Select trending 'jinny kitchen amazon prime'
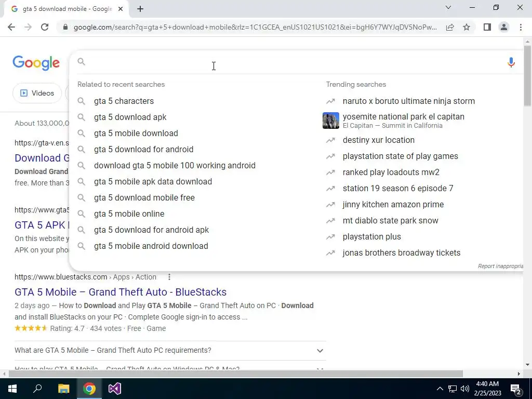The width and height of the screenshot is (532, 399). pos(393,205)
